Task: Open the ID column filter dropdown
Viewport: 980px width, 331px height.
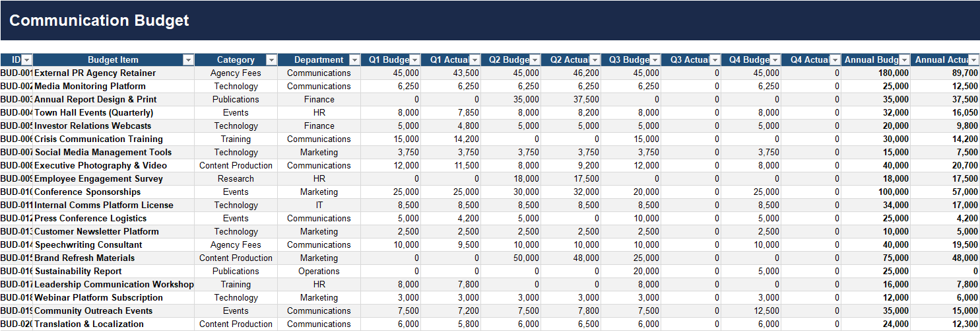Action: pyautogui.click(x=27, y=60)
